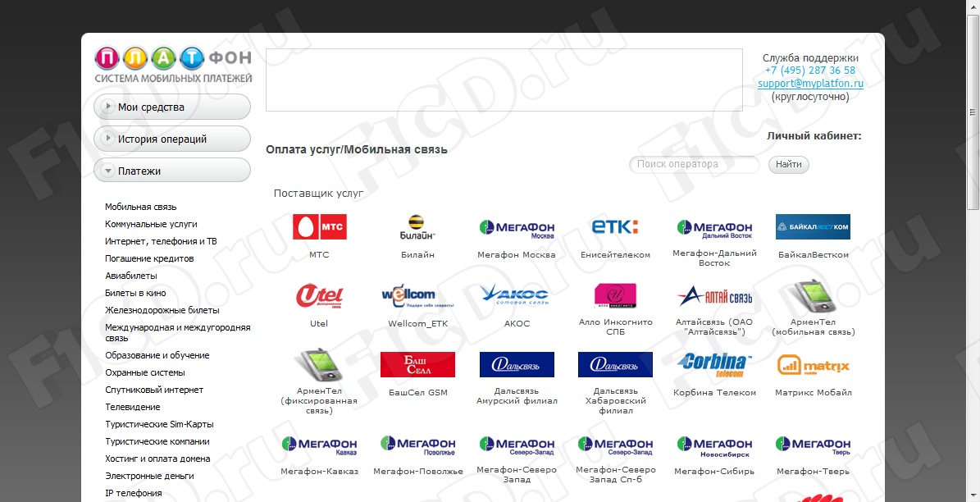Expand the Мои средства section

click(x=172, y=107)
